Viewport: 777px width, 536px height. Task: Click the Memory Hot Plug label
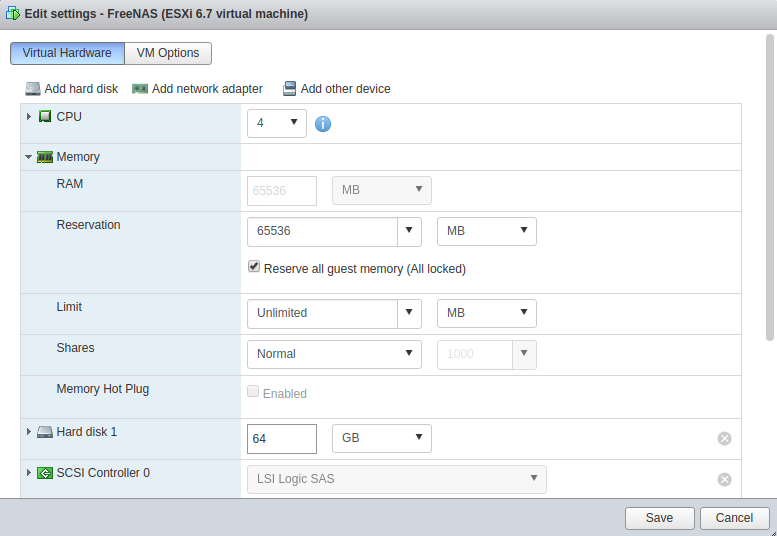[103, 389]
